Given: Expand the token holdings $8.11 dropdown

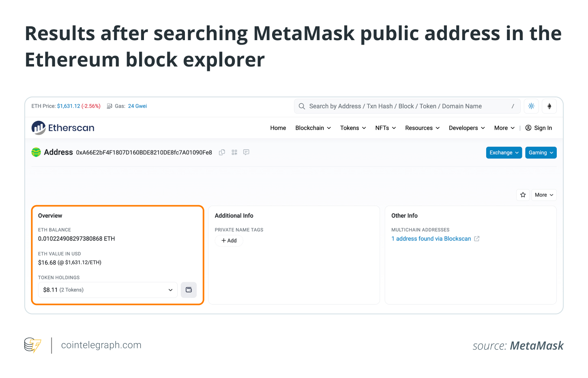Looking at the screenshot, I should click(x=107, y=290).
